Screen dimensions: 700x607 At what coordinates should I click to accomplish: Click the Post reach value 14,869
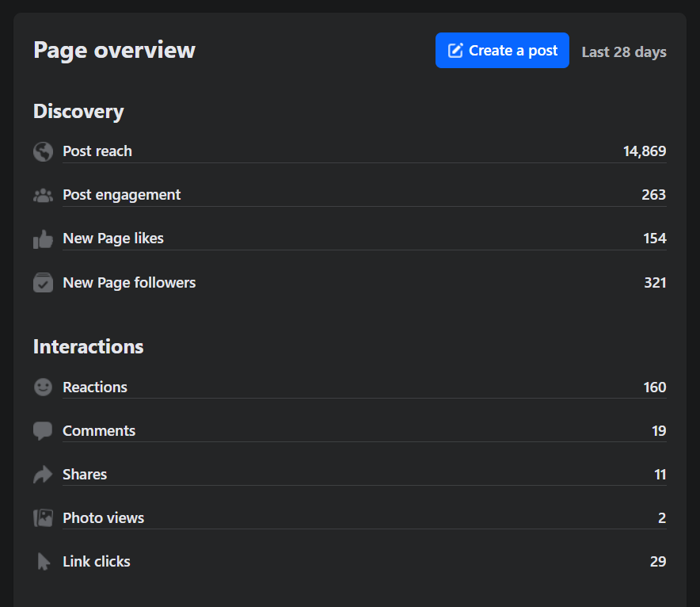point(645,151)
